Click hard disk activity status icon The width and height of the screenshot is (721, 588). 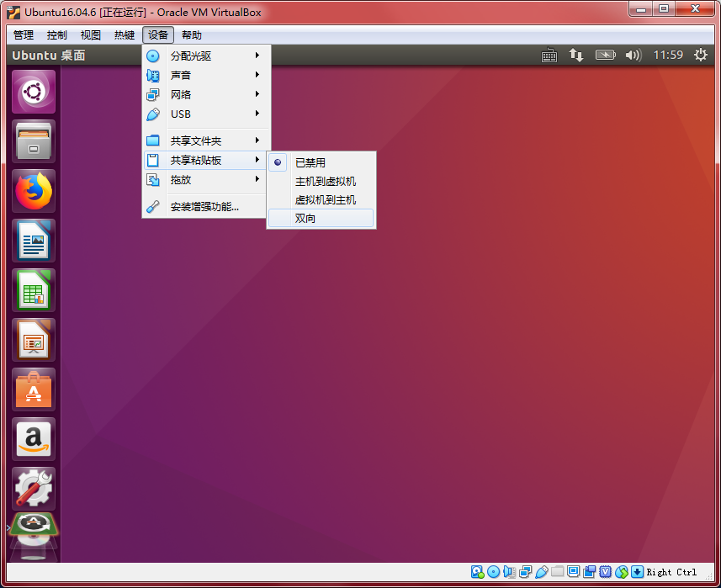click(x=477, y=572)
